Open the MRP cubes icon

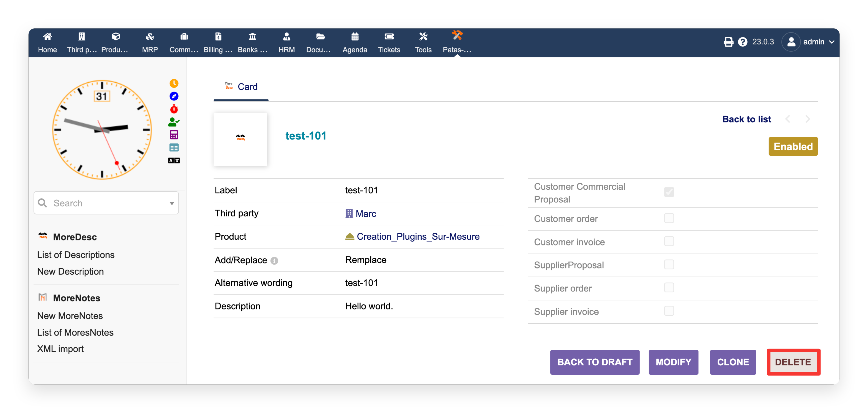pyautogui.click(x=150, y=36)
